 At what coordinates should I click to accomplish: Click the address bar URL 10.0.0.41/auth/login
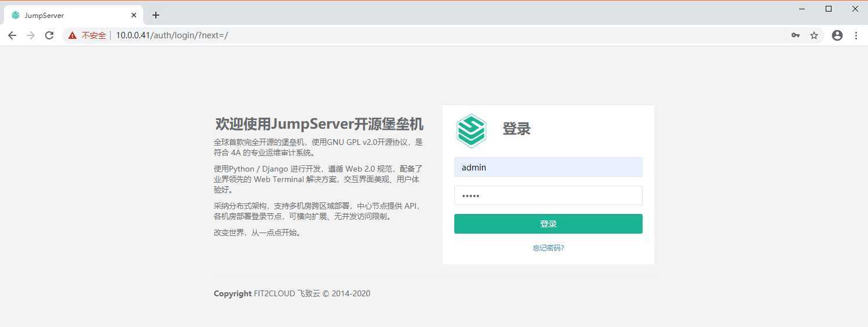[x=172, y=35]
